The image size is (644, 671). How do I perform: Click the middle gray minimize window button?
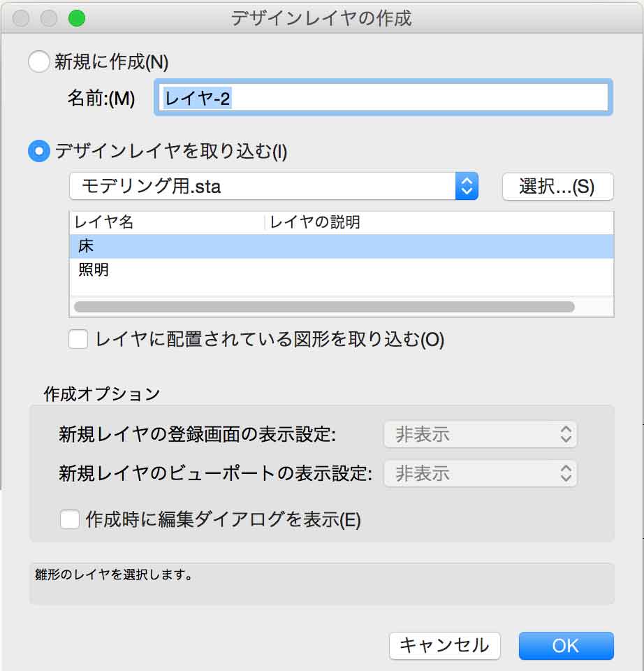click(x=49, y=18)
